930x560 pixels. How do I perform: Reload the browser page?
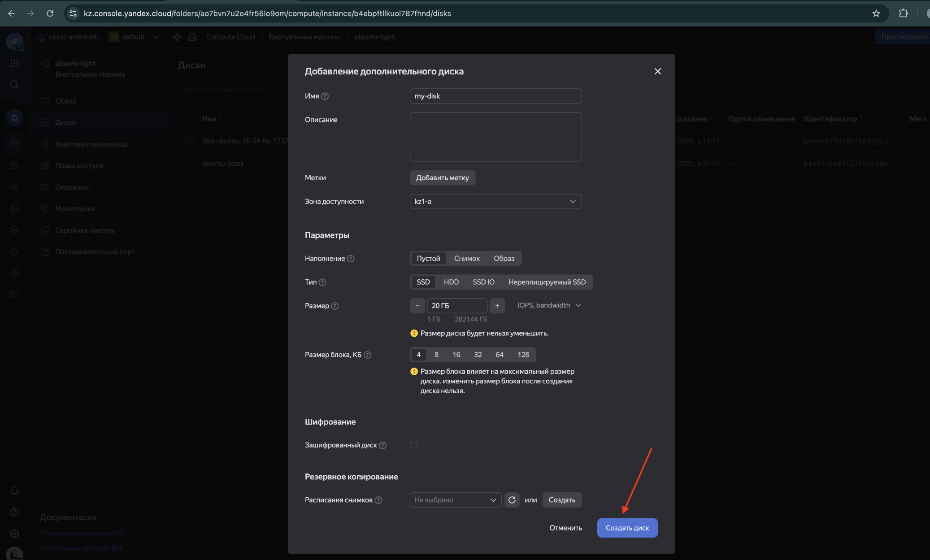[50, 13]
